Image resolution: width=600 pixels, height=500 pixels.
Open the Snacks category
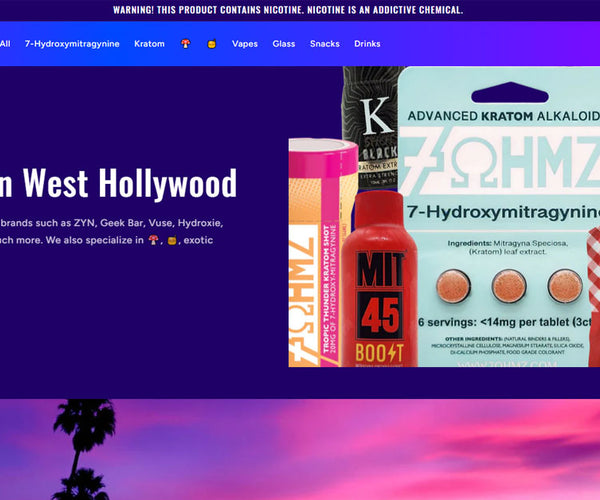click(324, 44)
